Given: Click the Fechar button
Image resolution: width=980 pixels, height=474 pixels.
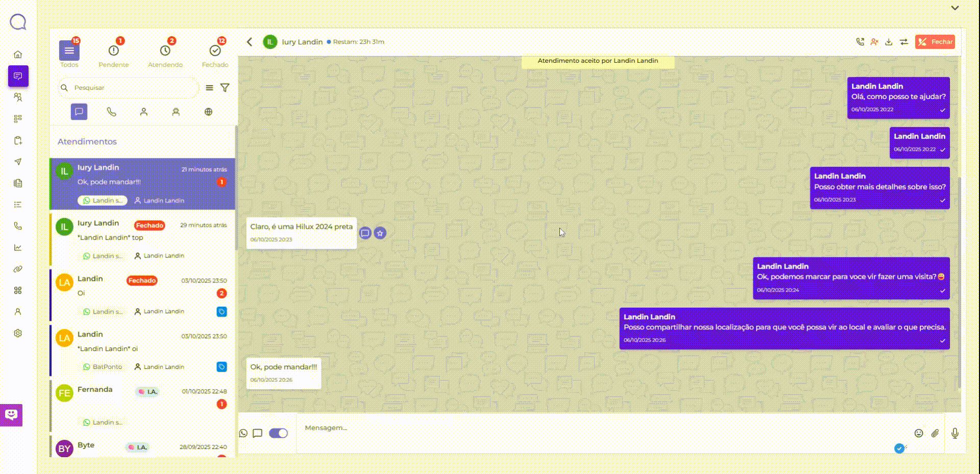Looking at the screenshot, I should (x=935, y=42).
